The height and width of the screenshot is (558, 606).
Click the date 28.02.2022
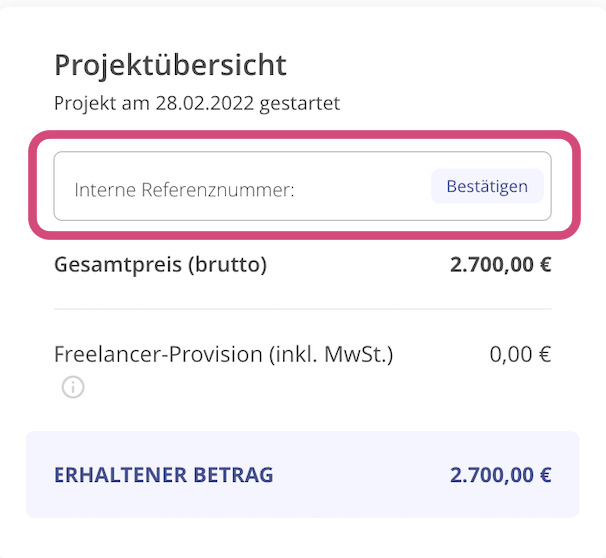[x=205, y=103]
